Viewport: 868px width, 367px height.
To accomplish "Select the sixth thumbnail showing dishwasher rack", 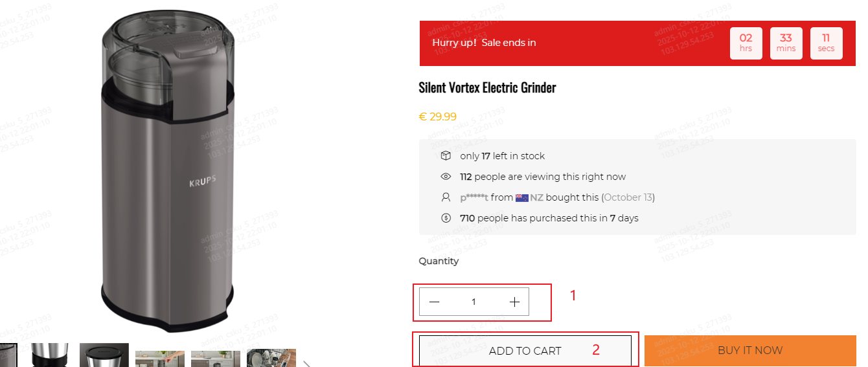I will pos(271,358).
